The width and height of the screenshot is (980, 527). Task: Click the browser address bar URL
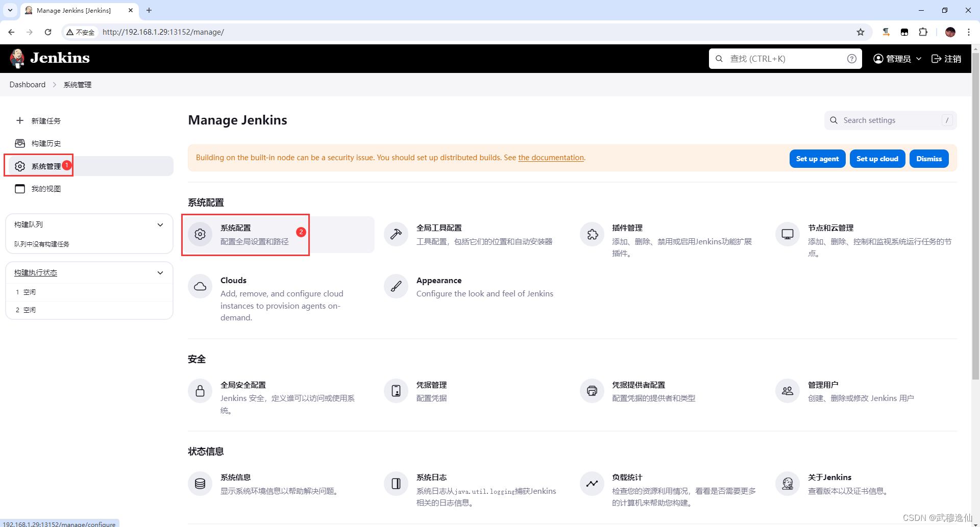[x=163, y=32]
